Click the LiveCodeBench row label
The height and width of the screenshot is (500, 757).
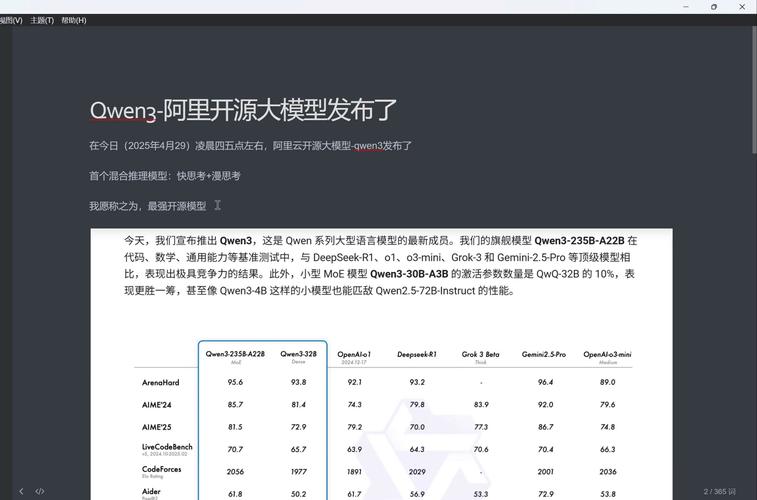point(167,449)
